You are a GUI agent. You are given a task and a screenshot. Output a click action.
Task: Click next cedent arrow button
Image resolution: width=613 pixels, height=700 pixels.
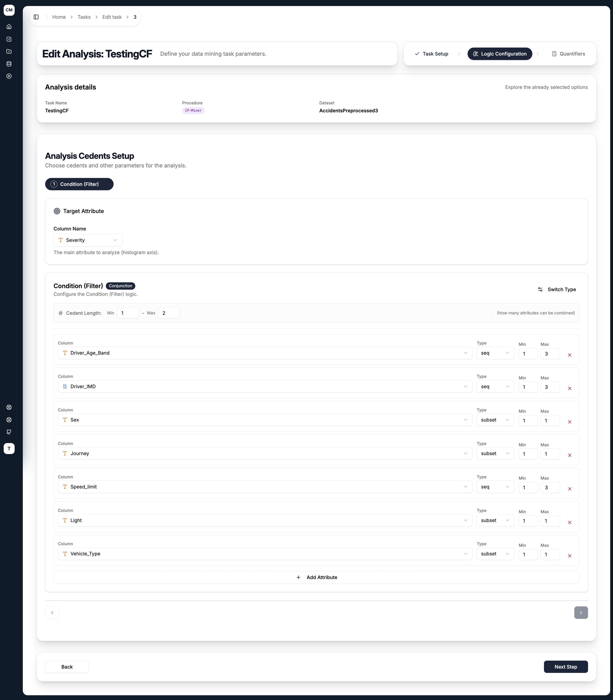[581, 613]
